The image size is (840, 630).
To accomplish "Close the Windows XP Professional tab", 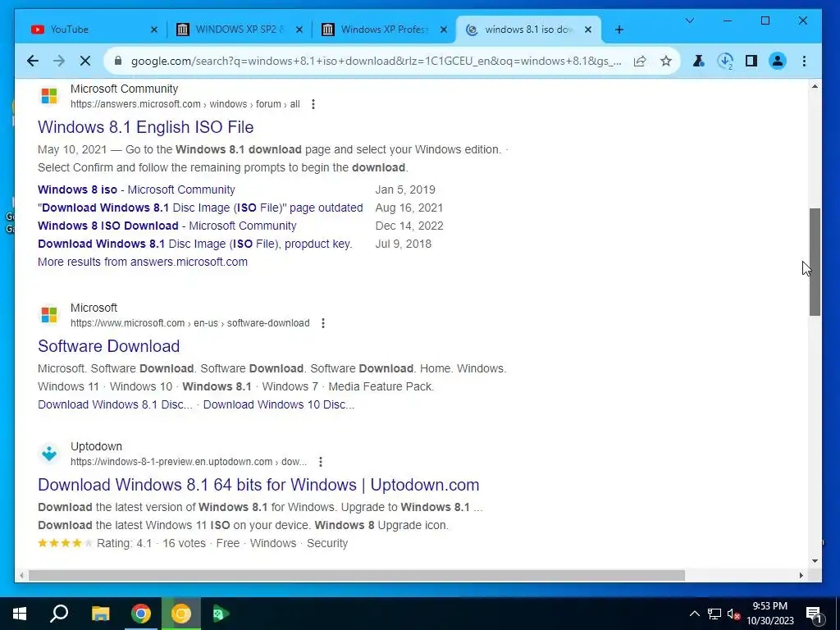I will pos(444,30).
